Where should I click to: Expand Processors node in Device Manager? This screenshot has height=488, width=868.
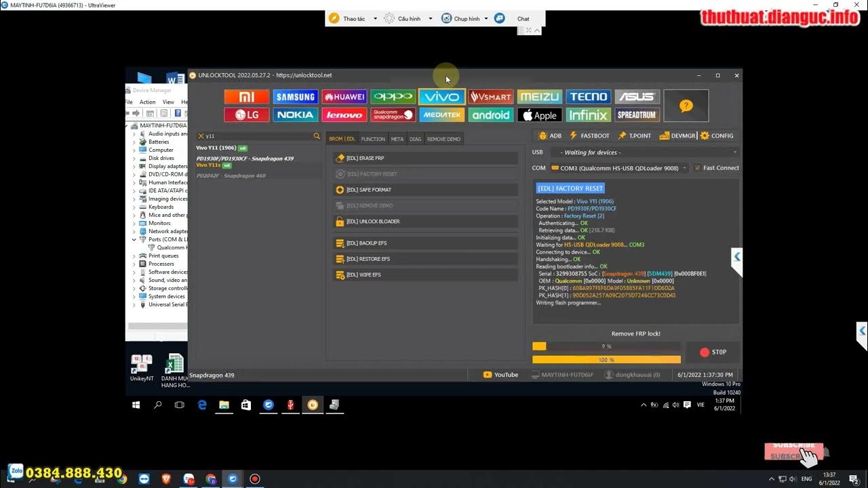pos(134,264)
